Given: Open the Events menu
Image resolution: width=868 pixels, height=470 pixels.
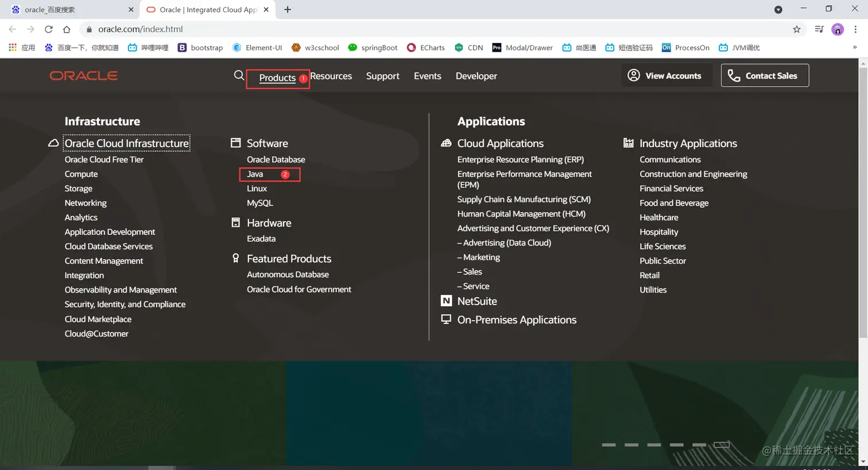Looking at the screenshot, I should pos(428,76).
